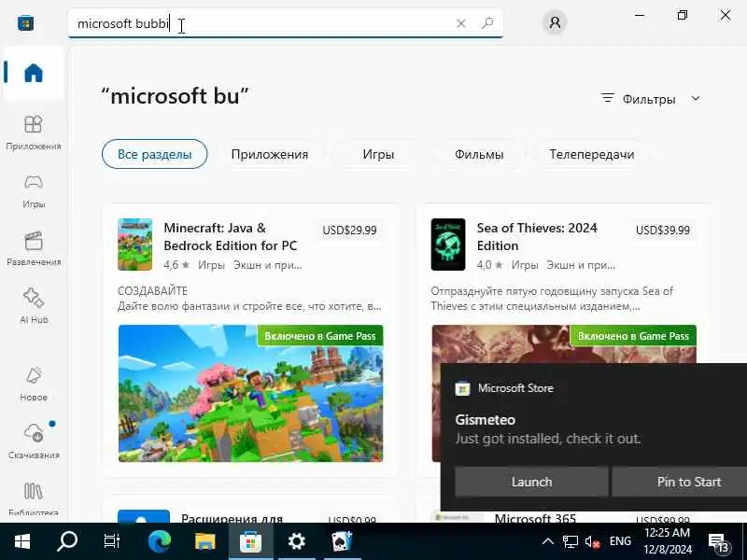The height and width of the screenshot is (560, 747).
Task: Click Minecraft's Включено в Game Pass badge
Action: tap(320, 336)
